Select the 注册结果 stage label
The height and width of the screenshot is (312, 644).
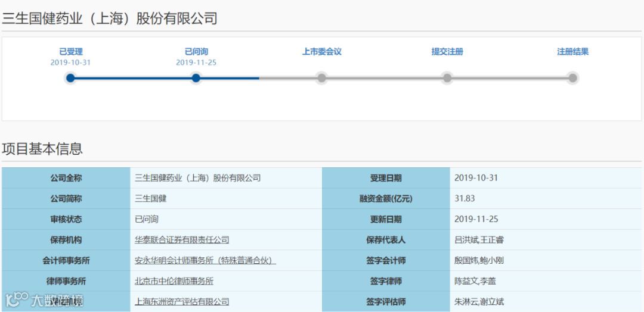[x=572, y=52]
